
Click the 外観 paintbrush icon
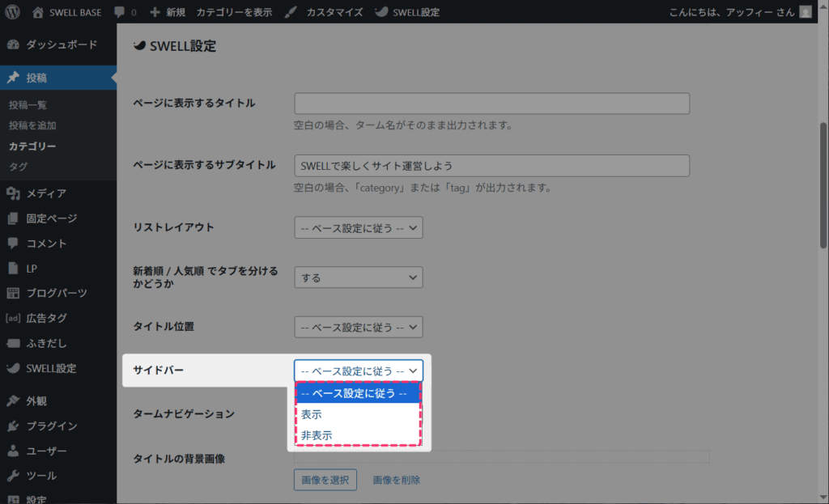(13, 401)
